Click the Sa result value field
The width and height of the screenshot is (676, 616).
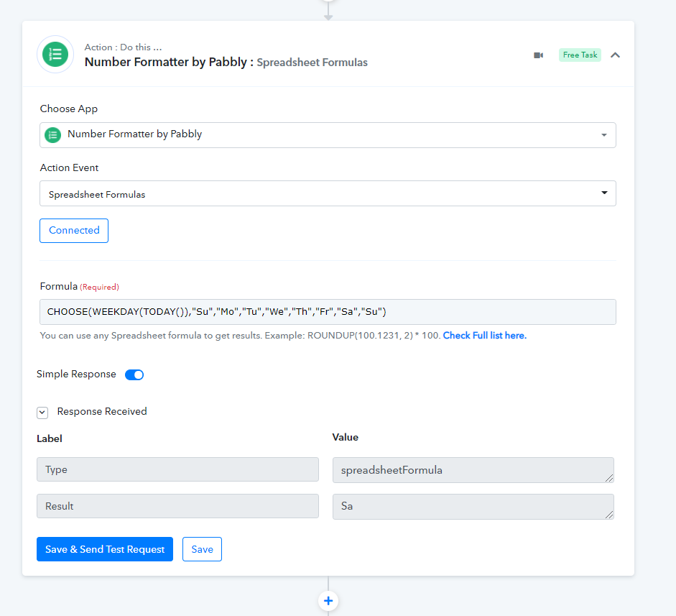473,507
